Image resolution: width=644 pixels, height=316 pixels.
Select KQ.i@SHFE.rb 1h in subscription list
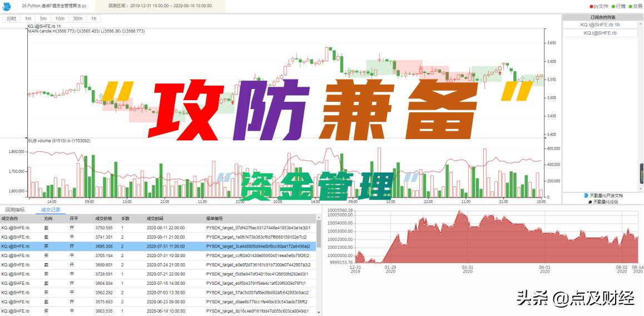point(600,25)
